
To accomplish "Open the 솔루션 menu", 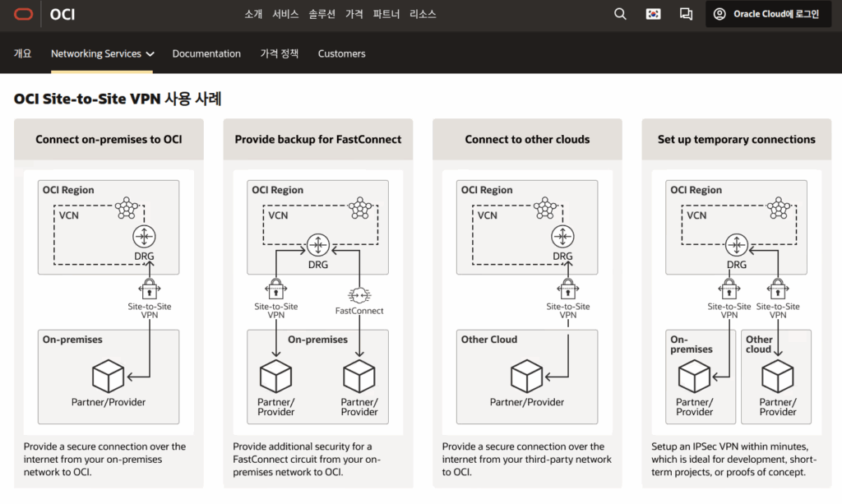I will coord(322,14).
